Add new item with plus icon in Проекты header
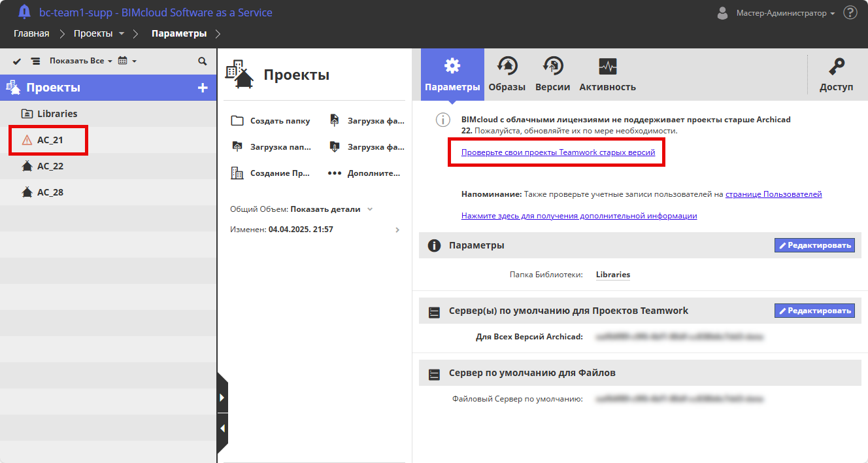The image size is (868, 463). (203, 88)
